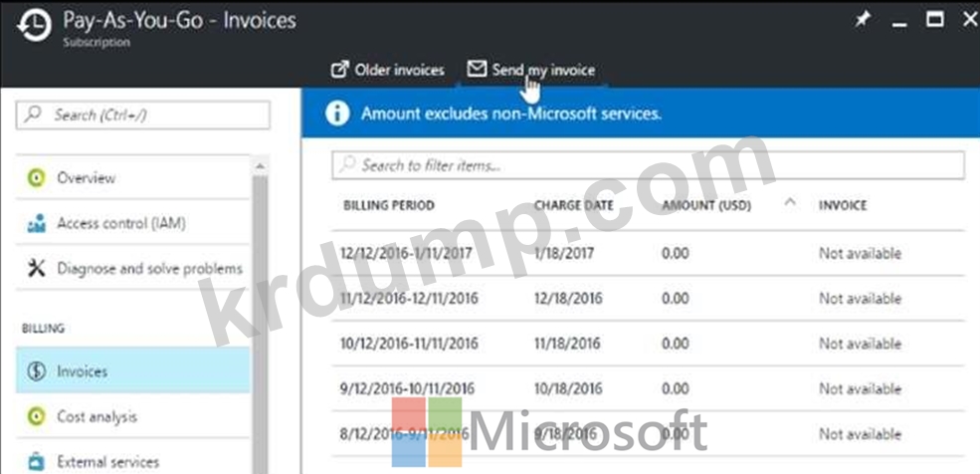Click Not available in 10/18/2016 row
980x474 pixels.
(860, 388)
